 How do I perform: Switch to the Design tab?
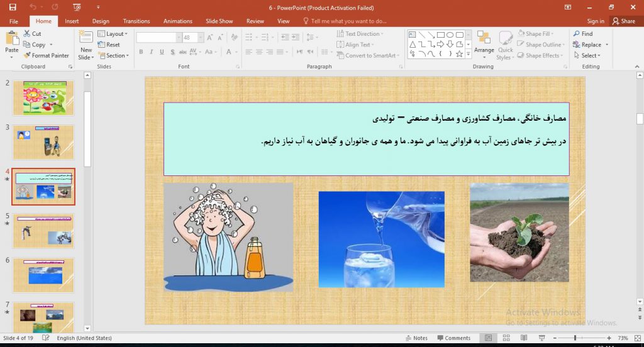pos(101,21)
